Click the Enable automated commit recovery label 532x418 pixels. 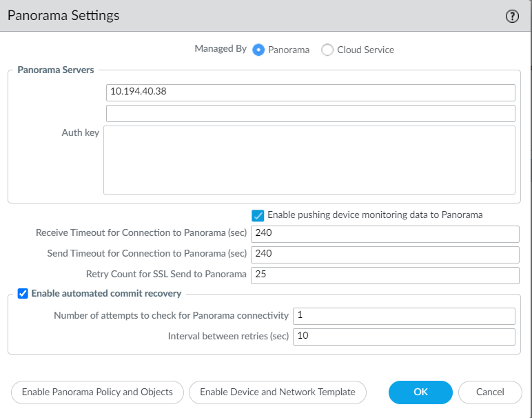click(106, 294)
